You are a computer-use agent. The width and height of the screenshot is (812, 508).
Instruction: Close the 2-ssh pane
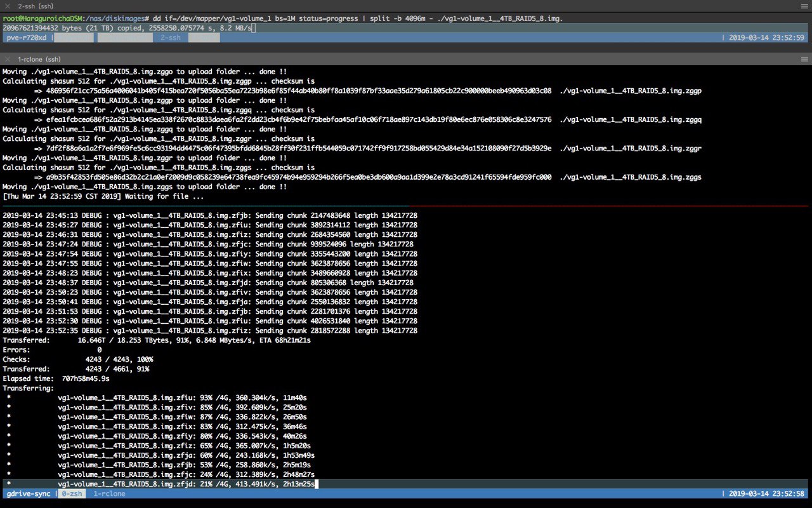(x=8, y=6)
